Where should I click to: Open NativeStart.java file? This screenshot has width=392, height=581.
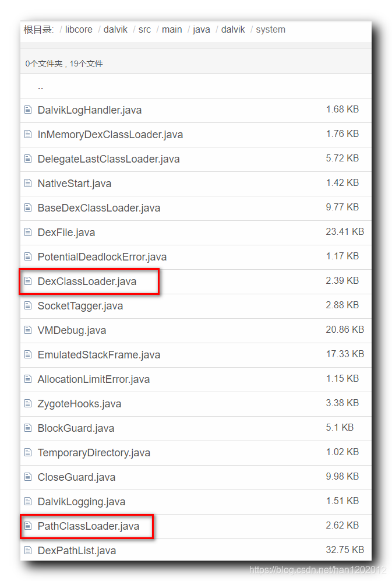tap(74, 184)
